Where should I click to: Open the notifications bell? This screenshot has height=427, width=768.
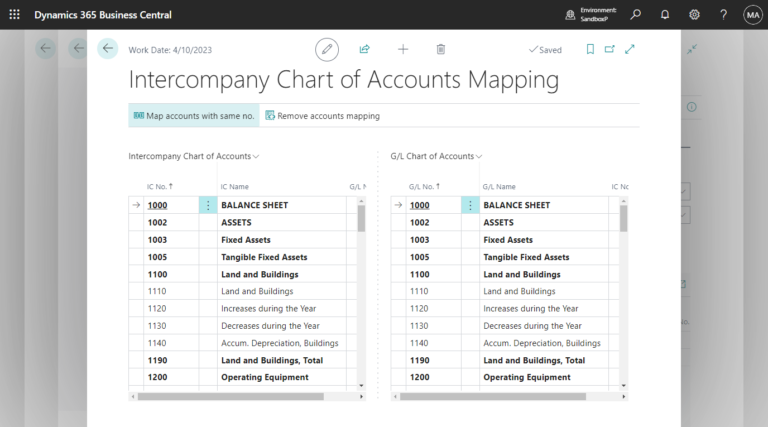coord(665,15)
